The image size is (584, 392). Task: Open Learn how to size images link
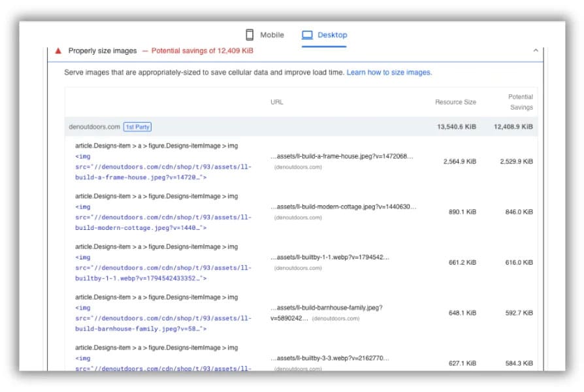(389, 73)
